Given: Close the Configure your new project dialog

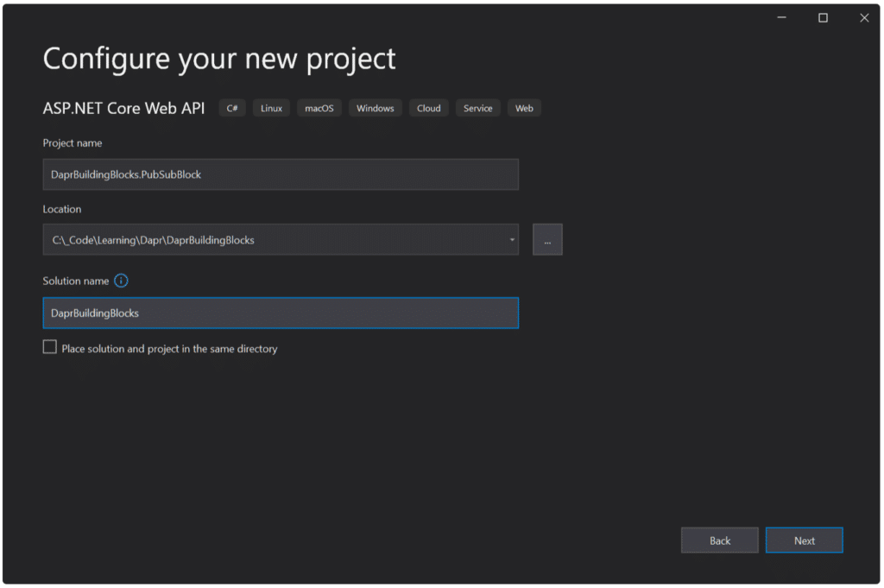Looking at the screenshot, I should 863,17.
